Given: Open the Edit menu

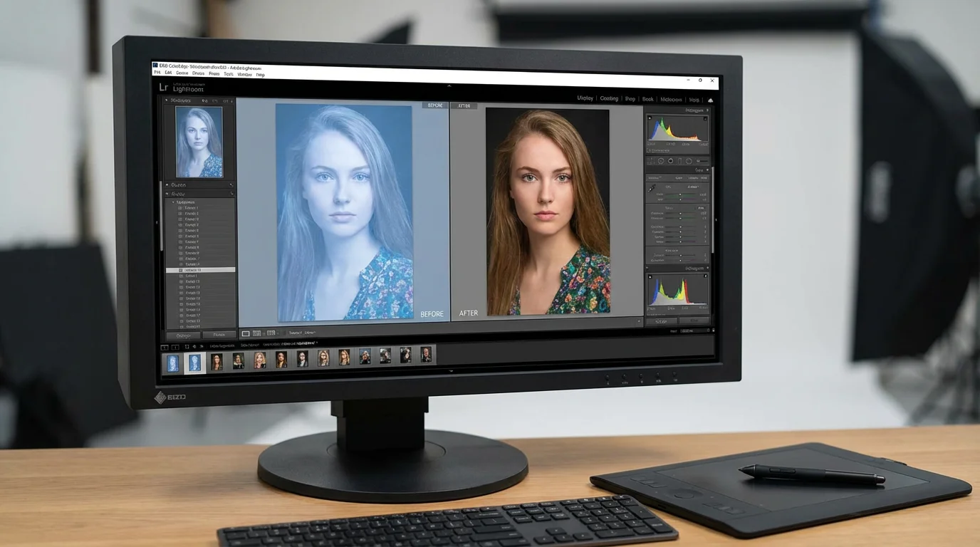Looking at the screenshot, I should click(x=168, y=73).
